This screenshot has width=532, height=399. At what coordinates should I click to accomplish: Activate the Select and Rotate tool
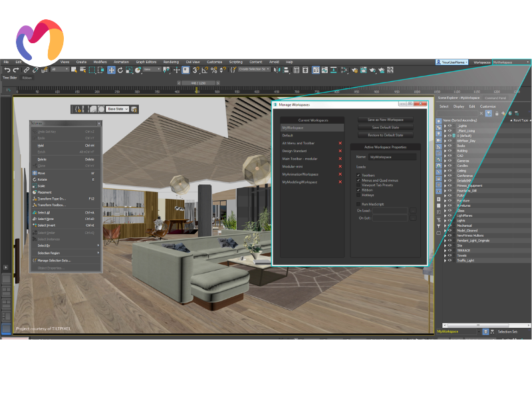point(120,69)
